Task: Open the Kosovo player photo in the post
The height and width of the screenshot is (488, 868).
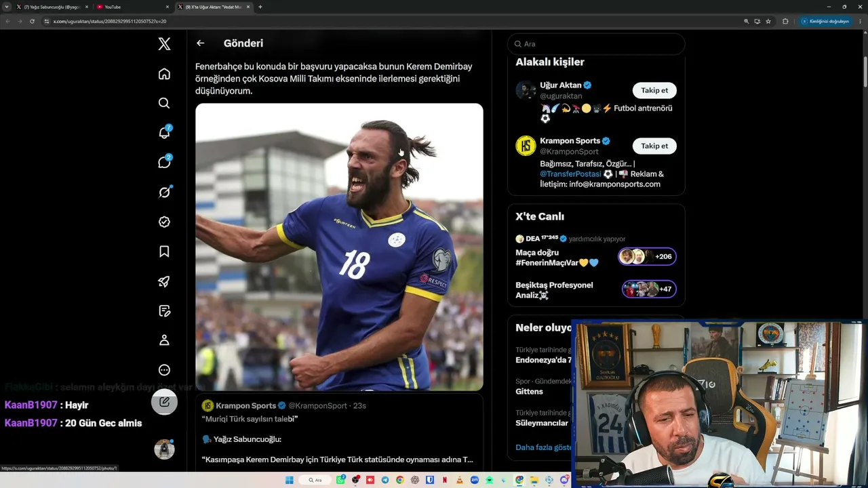Action: click(339, 247)
